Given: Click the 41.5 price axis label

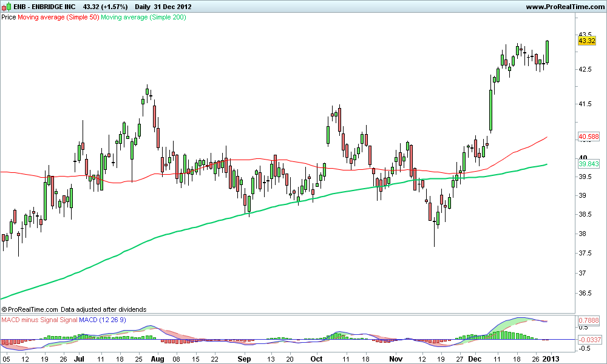Looking at the screenshot, I should coord(585,104).
